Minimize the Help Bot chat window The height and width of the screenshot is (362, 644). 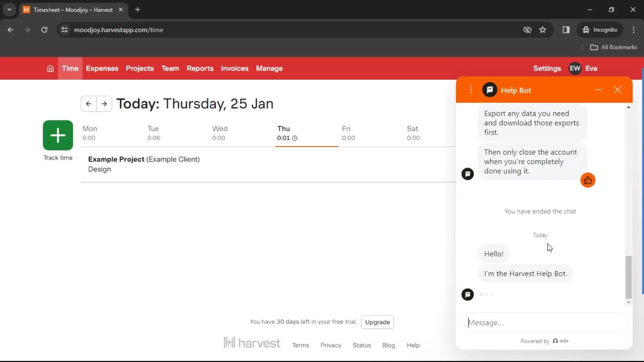(x=599, y=90)
